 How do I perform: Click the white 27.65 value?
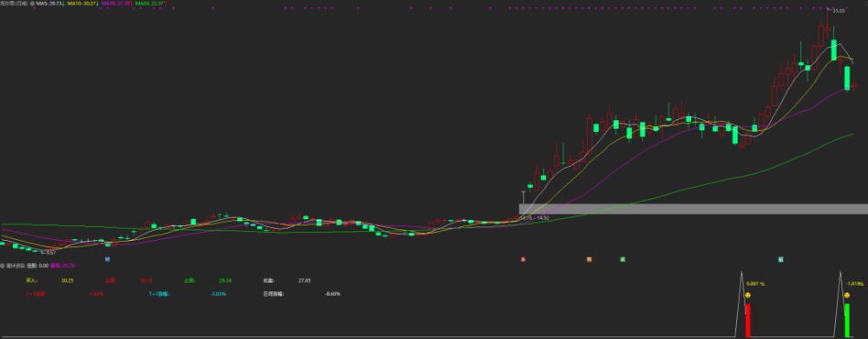(305, 281)
